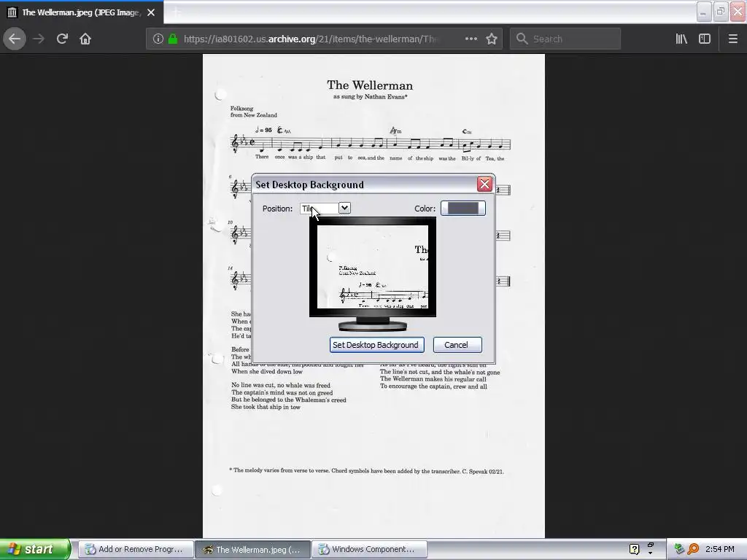
Task: Switch to Windows Components taskbar item
Action: coord(369,549)
